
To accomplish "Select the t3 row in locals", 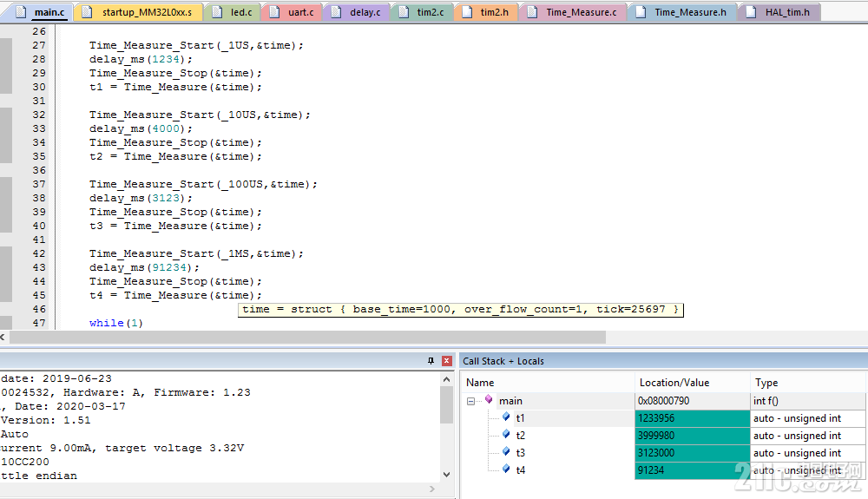I will tap(663, 452).
